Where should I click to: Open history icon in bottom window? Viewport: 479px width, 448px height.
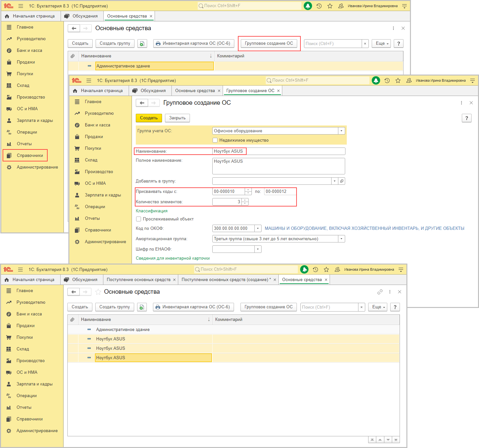point(315,269)
